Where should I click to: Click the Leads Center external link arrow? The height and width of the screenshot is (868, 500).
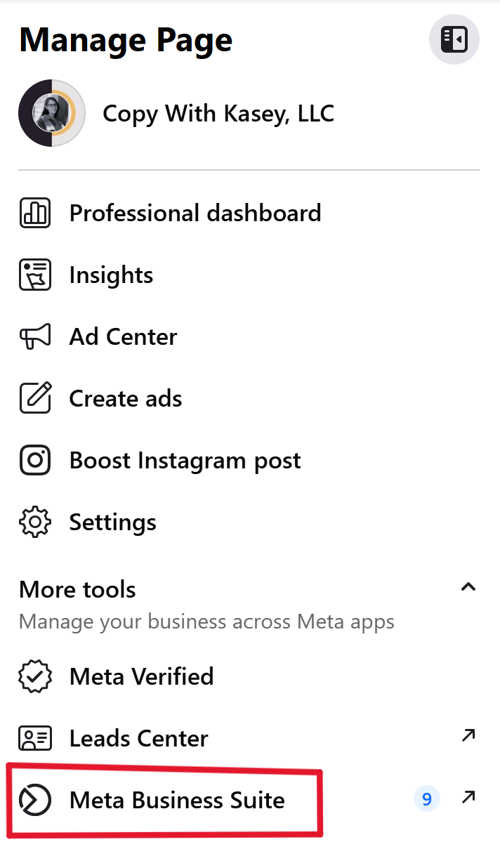(468, 736)
